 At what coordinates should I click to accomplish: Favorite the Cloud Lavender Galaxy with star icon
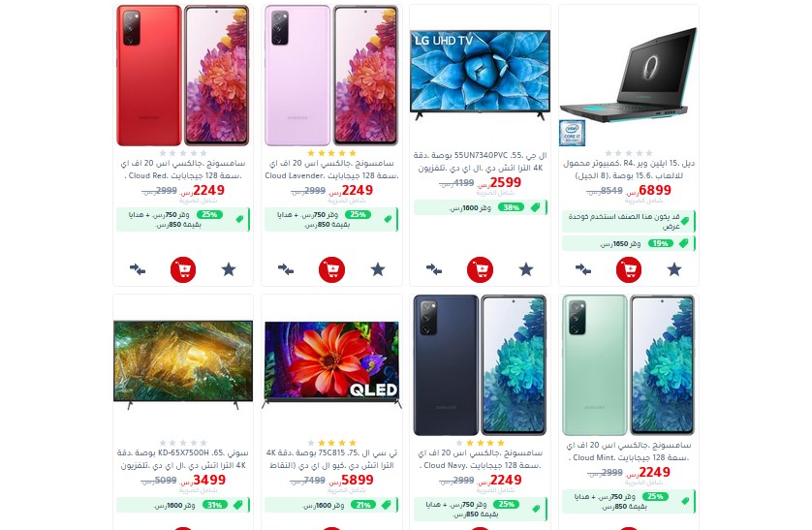point(378,269)
